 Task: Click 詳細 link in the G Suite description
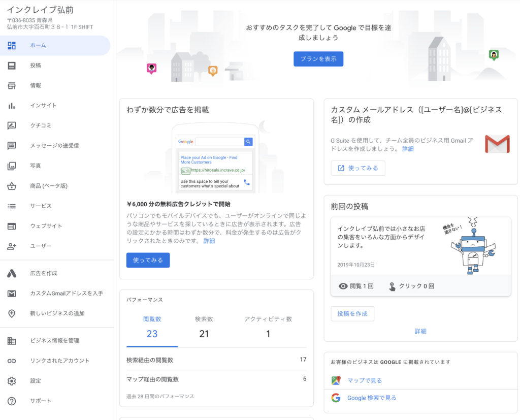click(x=408, y=149)
